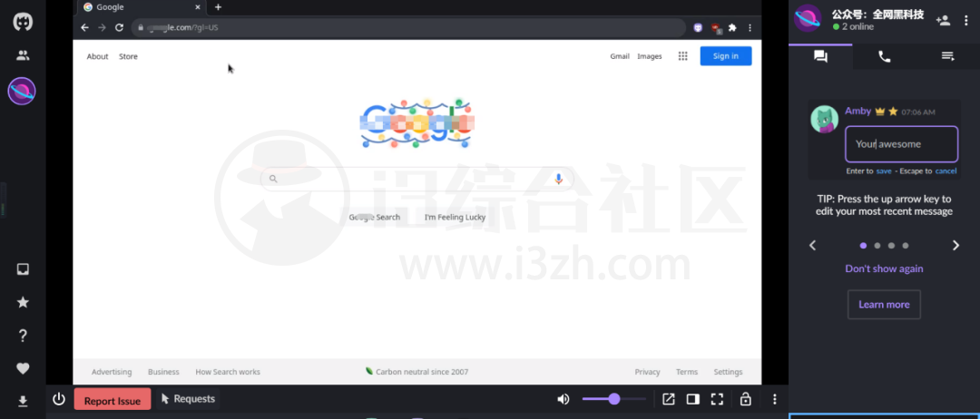Viewport: 980px width, 419px height.
Task: Click the Learn more button
Action: coord(884,305)
